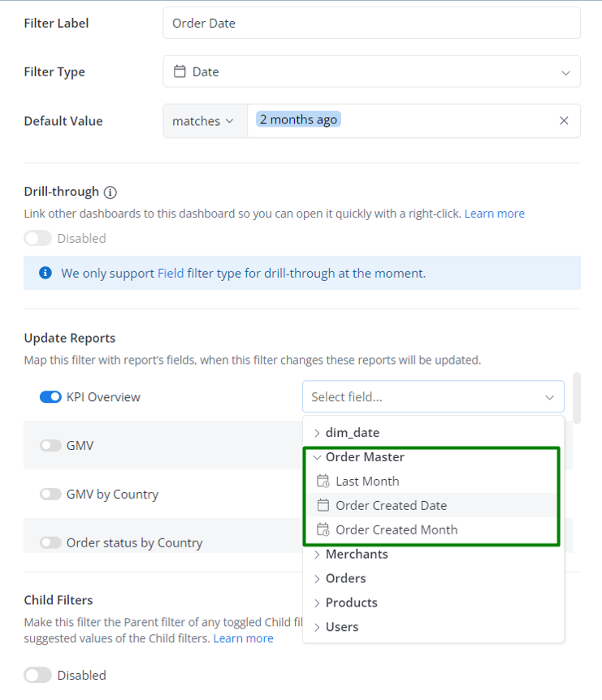Click the Field link in the info banner
602x700 pixels.
(171, 273)
